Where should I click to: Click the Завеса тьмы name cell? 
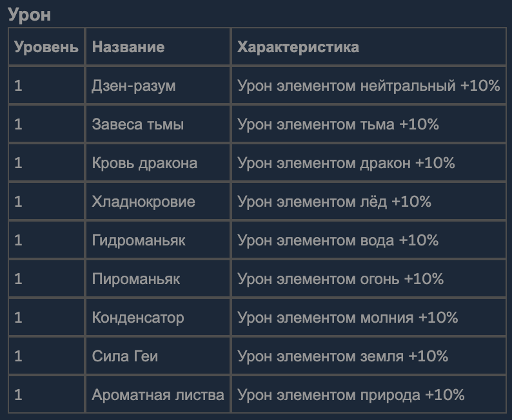pos(158,124)
